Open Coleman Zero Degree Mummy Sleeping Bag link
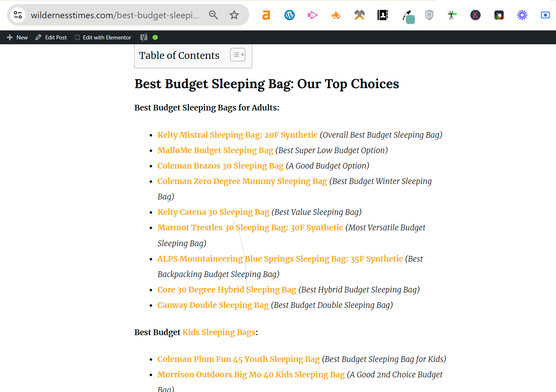This screenshot has width=556, height=392. point(242,181)
